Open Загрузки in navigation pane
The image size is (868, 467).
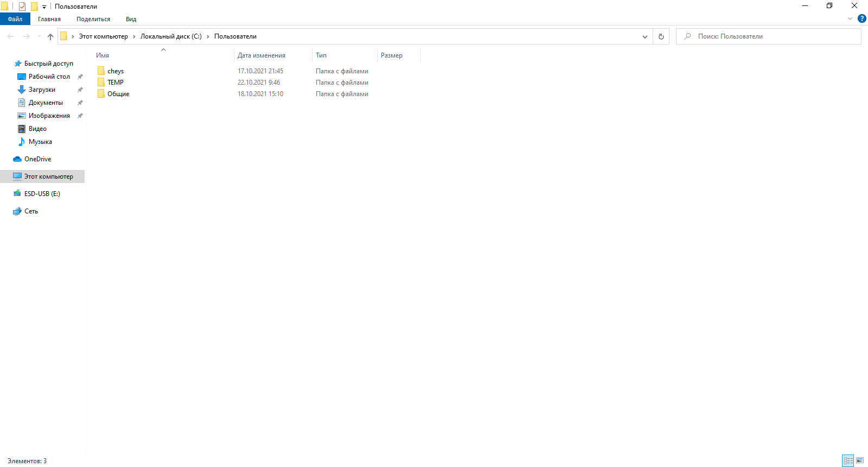pyautogui.click(x=42, y=90)
